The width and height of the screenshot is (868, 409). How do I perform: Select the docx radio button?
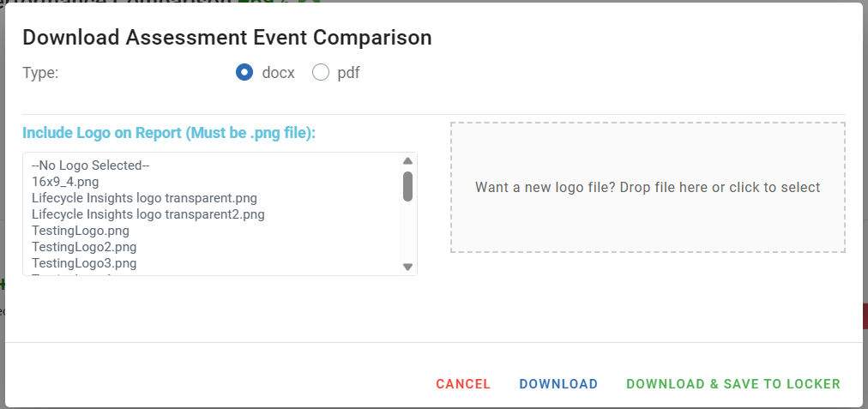[x=244, y=73]
